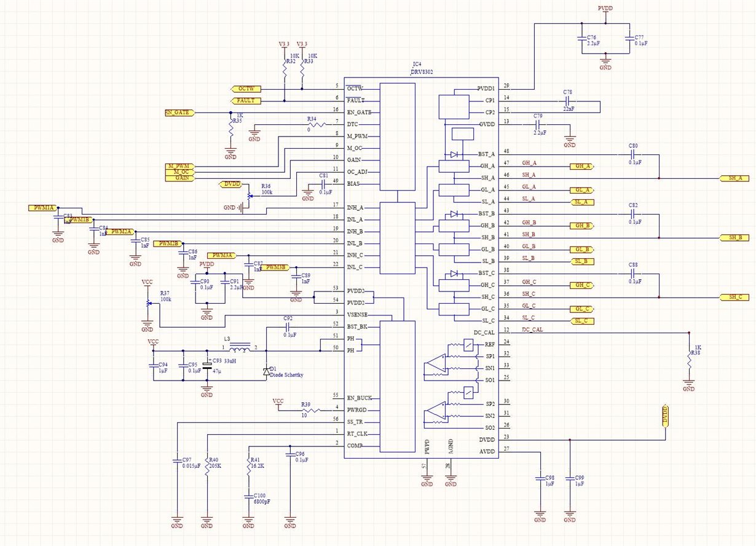Image resolution: width=756 pixels, height=546 pixels.
Task: Click the vertical DVDD port near pin 23
Action: pyautogui.click(x=666, y=415)
